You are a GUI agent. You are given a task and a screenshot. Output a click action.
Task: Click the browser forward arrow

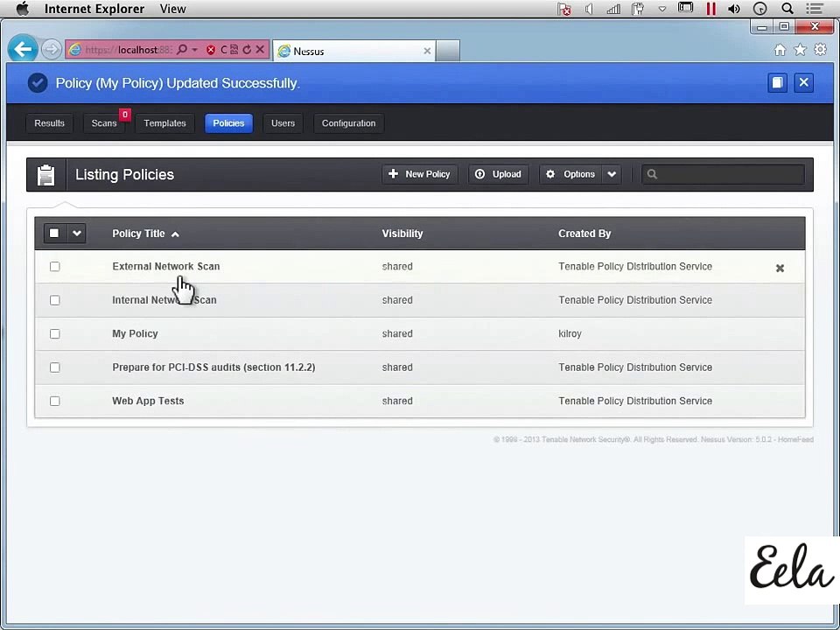pyautogui.click(x=52, y=50)
